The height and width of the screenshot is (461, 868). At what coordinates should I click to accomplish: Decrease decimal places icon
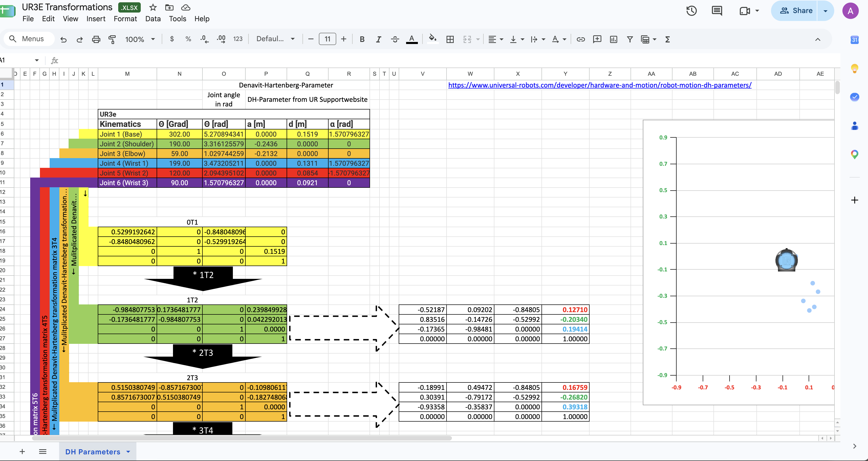click(204, 39)
